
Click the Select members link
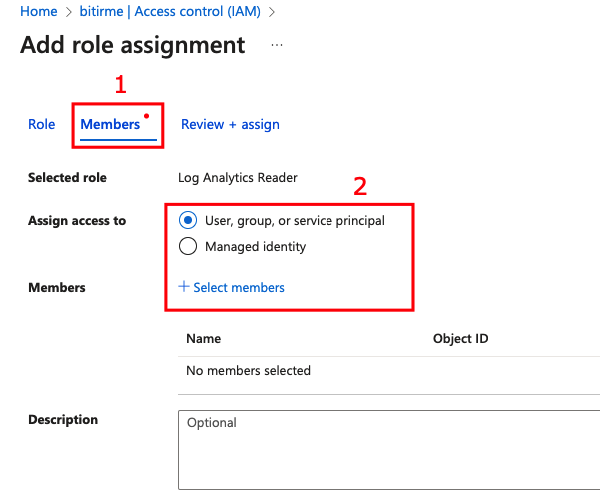(238, 287)
